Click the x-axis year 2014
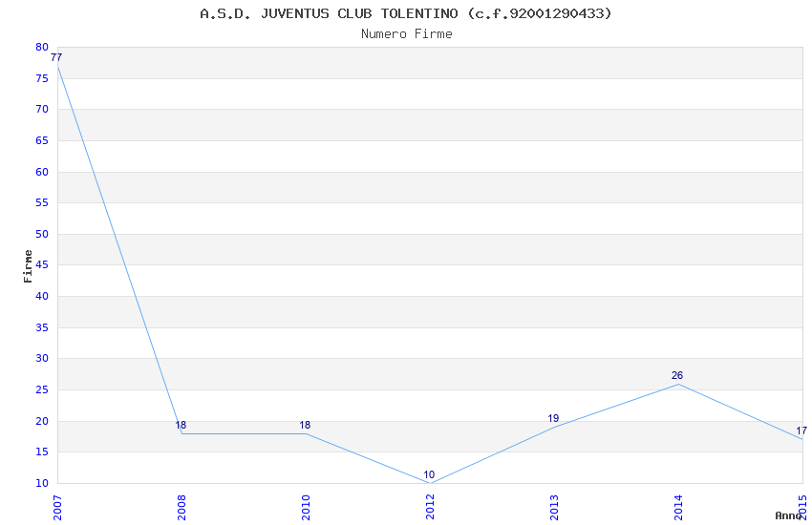Image resolution: width=812 pixels, height=525 pixels. coord(678,508)
